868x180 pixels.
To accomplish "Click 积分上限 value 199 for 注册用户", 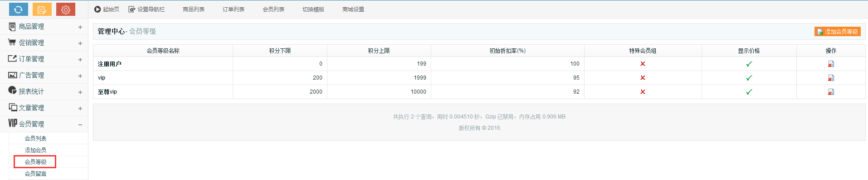I will pos(422,64).
